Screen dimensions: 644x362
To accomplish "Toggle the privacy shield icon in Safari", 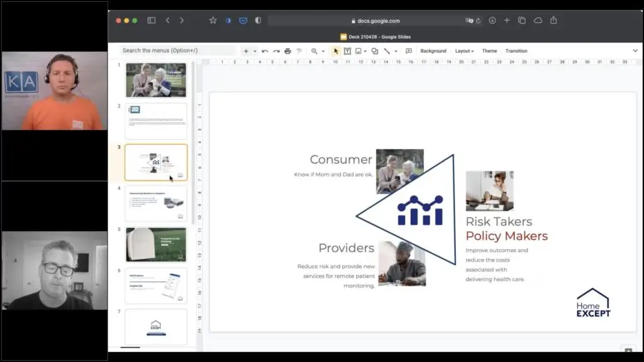I will point(258,20).
